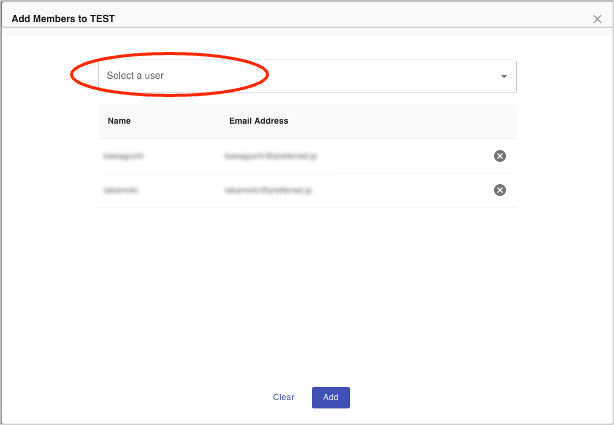Screen dimensions: 614x425
Task: Select the blurred email in the first row
Action: [271, 156]
